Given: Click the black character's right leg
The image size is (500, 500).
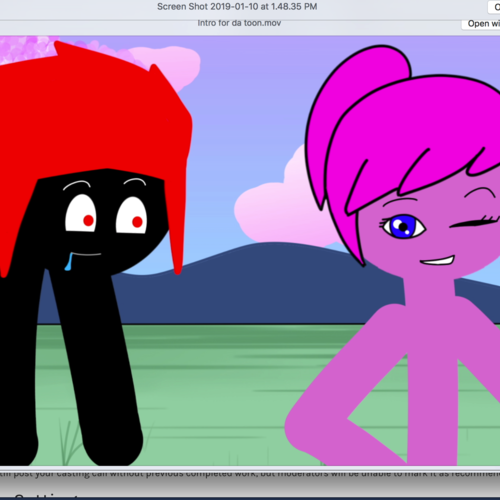Looking at the screenshot, I should tap(100, 367).
